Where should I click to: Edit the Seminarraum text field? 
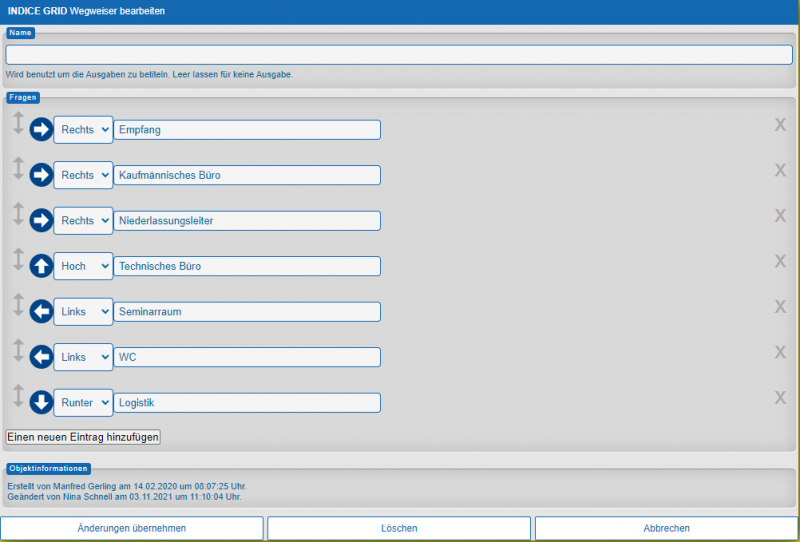tap(247, 311)
